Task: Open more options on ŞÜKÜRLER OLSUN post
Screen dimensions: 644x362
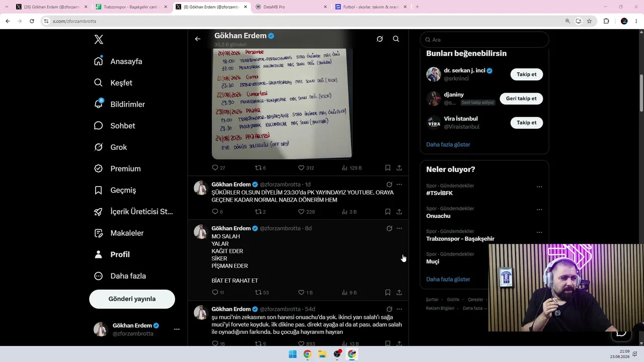Action: pos(399,185)
